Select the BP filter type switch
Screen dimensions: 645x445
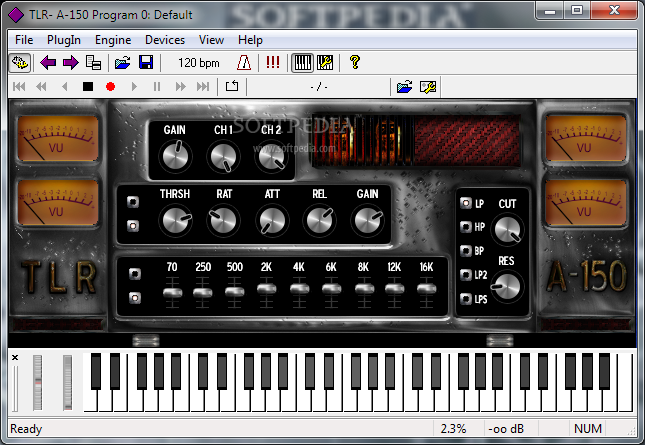pyautogui.click(x=466, y=250)
